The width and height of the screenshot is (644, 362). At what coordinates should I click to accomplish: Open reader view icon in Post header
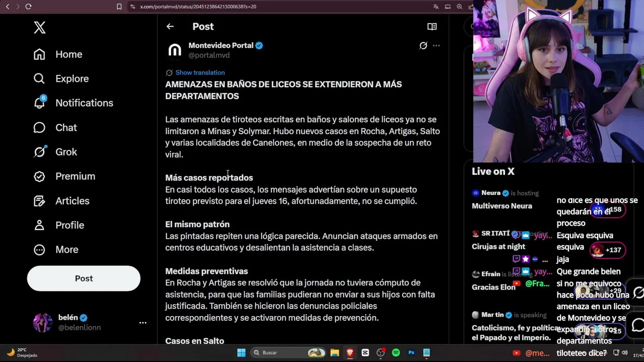click(x=432, y=27)
